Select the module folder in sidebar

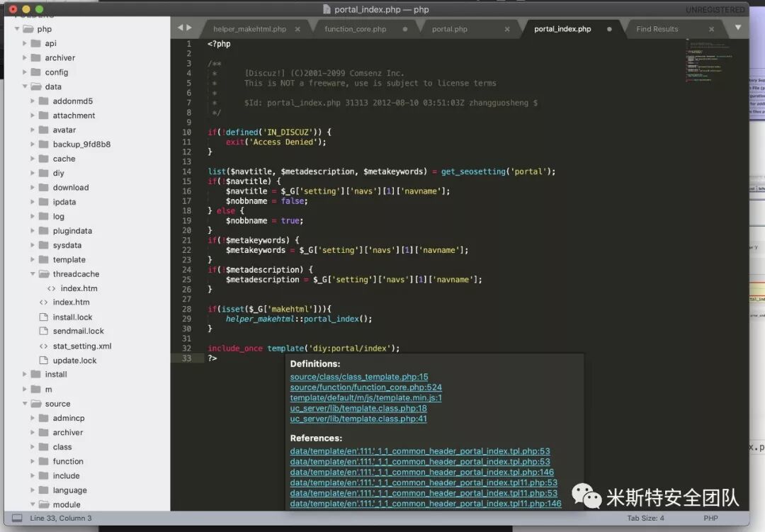click(x=67, y=504)
